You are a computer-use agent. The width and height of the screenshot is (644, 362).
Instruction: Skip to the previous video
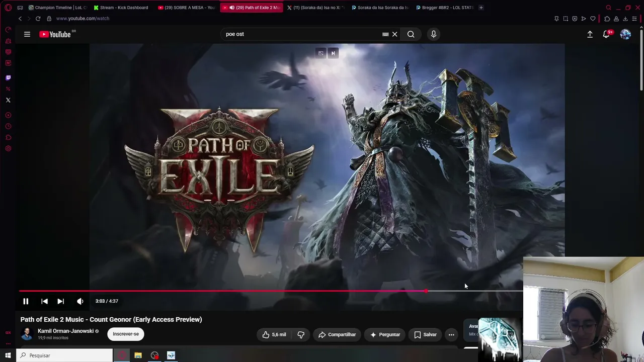tap(44, 301)
